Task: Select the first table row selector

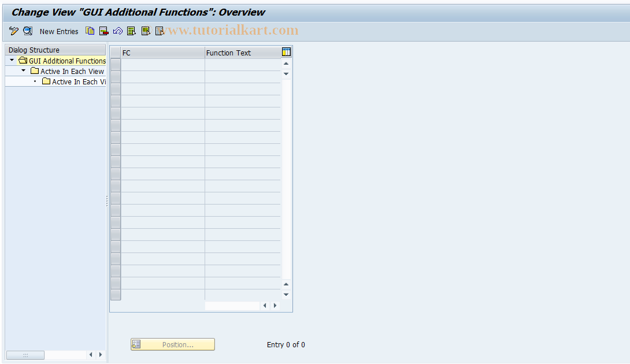Action: click(x=116, y=65)
